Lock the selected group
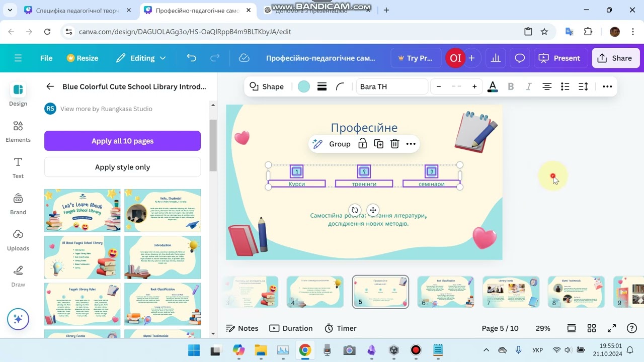Screen dimensions: 644x362 [362, 144]
